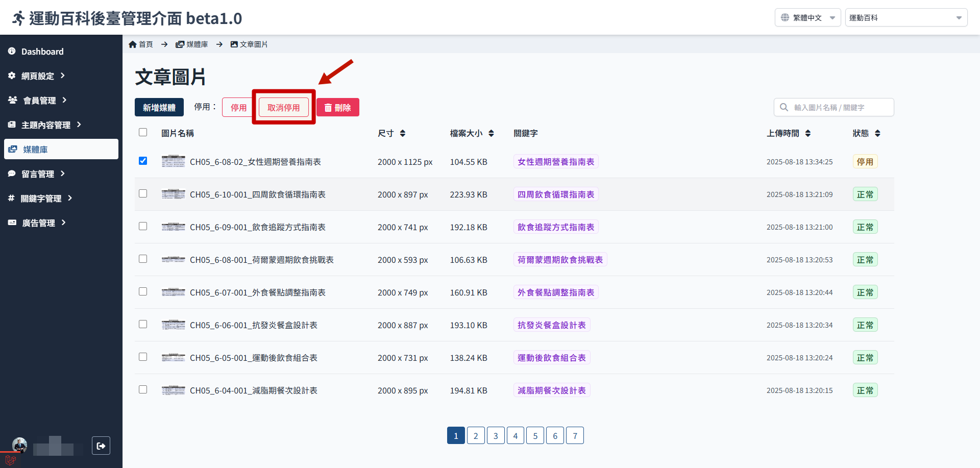The image size is (980, 468).
Task: Expand the 留言管理 submenu chevron
Action: point(63,174)
